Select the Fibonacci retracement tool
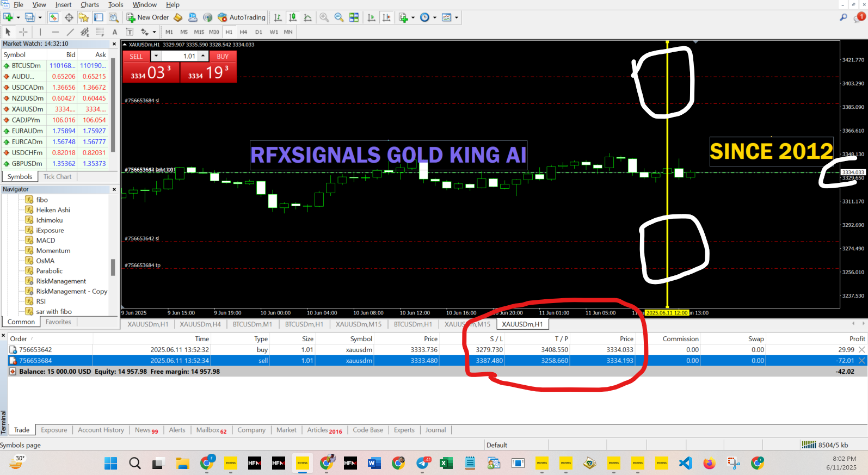This screenshot has height=475, width=868. click(100, 32)
